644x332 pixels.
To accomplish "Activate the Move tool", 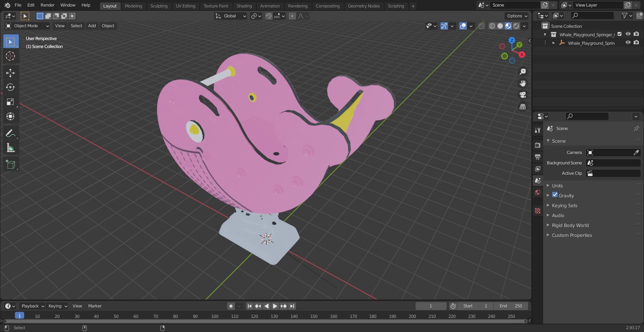I will 10,73.
